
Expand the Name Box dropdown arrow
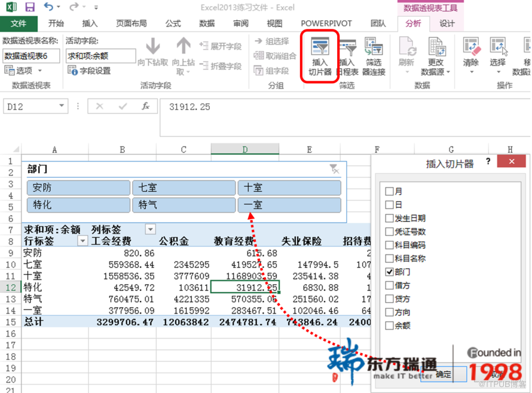click(62, 106)
